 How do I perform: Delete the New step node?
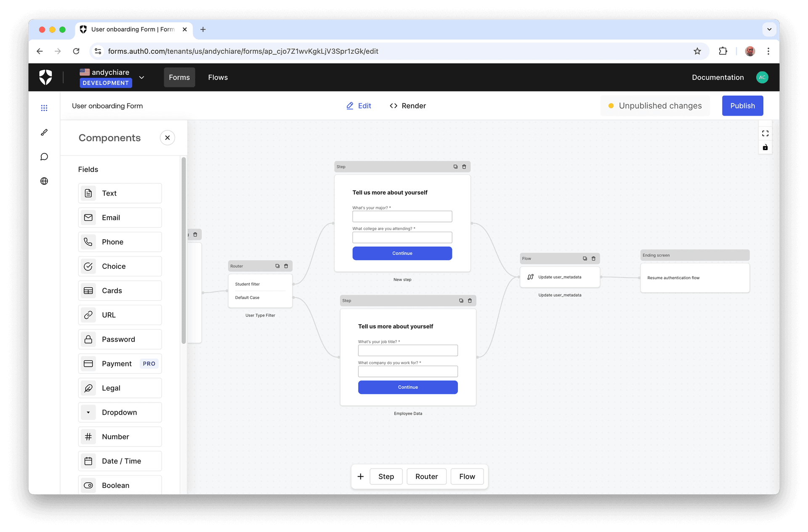[464, 167]
